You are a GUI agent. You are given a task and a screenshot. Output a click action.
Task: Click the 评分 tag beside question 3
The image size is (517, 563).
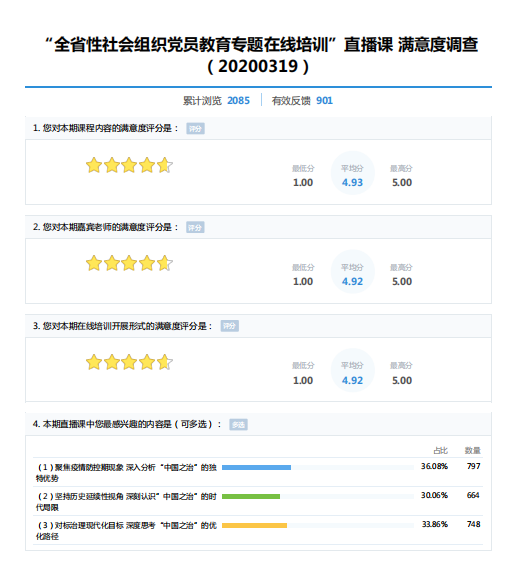click(x=230, y=326)
